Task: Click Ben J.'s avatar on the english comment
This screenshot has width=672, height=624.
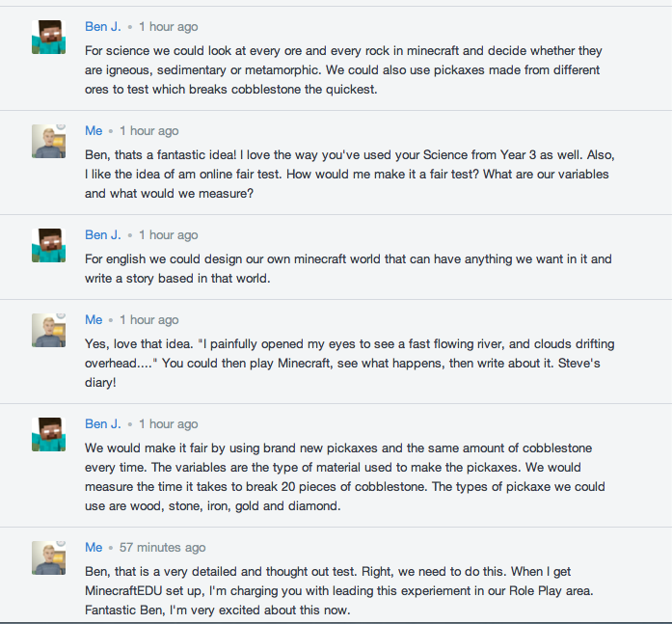Action: click(49, 245)
